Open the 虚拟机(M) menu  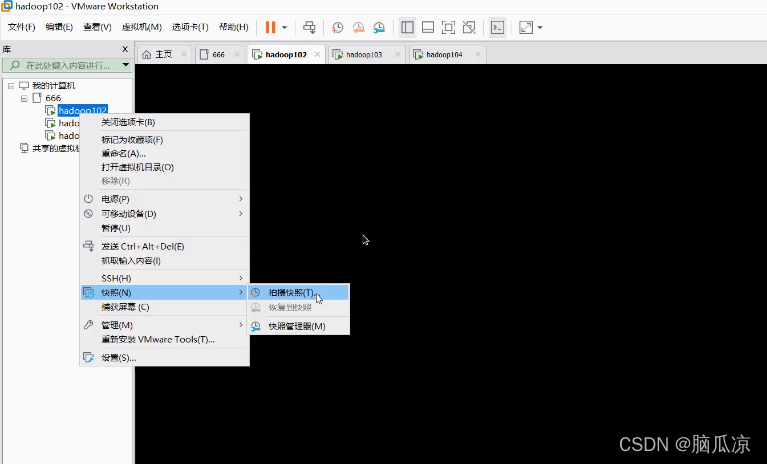coord(142,27)
